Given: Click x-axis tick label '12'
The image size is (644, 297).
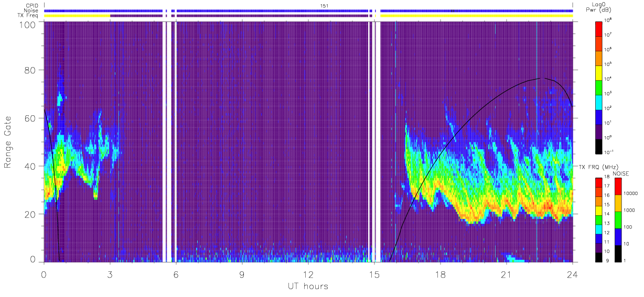Looking at the screenshot, I should [308, 274].
